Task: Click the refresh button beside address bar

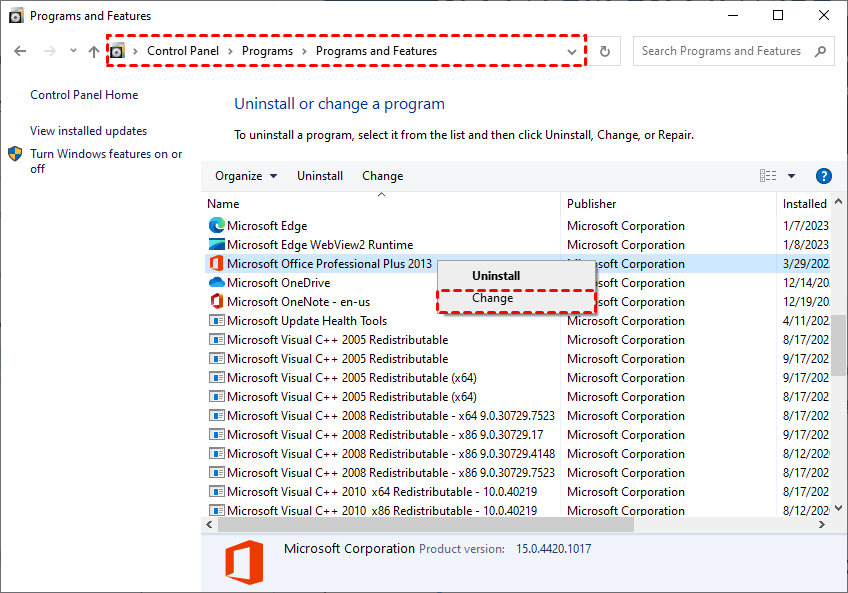Action: (604, 51)
